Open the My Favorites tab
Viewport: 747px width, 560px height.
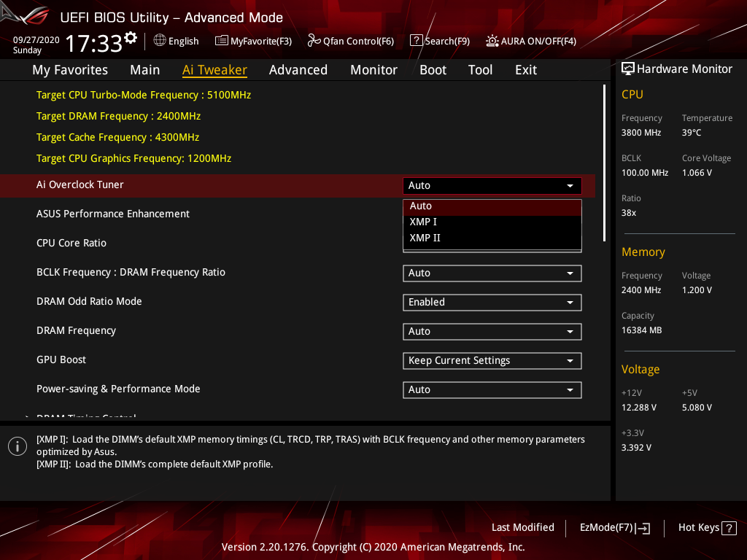pos(70,70)
